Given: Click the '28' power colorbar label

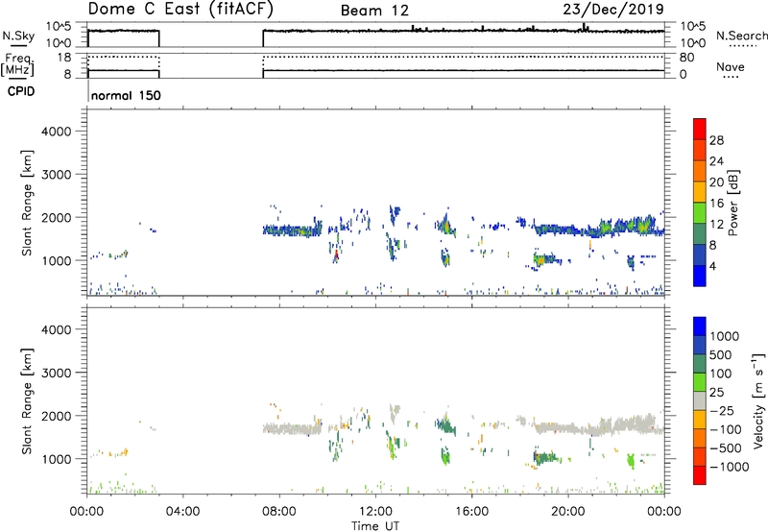Looking at the screenshot, I should click(x=716, y=140).
